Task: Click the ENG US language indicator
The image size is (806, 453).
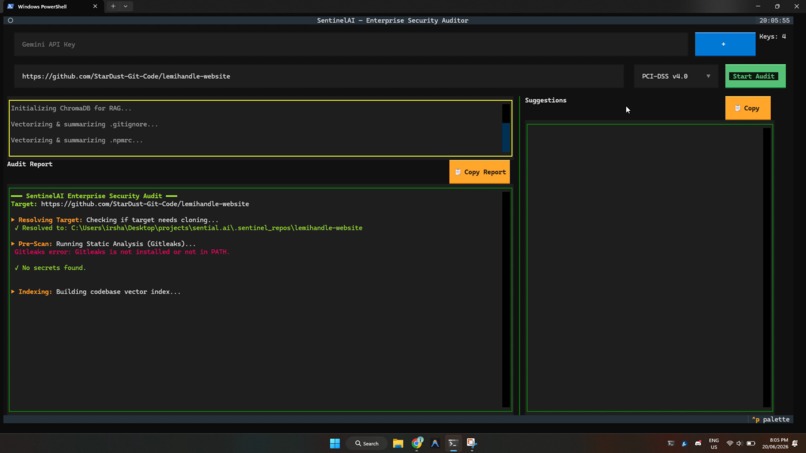Action: coord(713,444)
